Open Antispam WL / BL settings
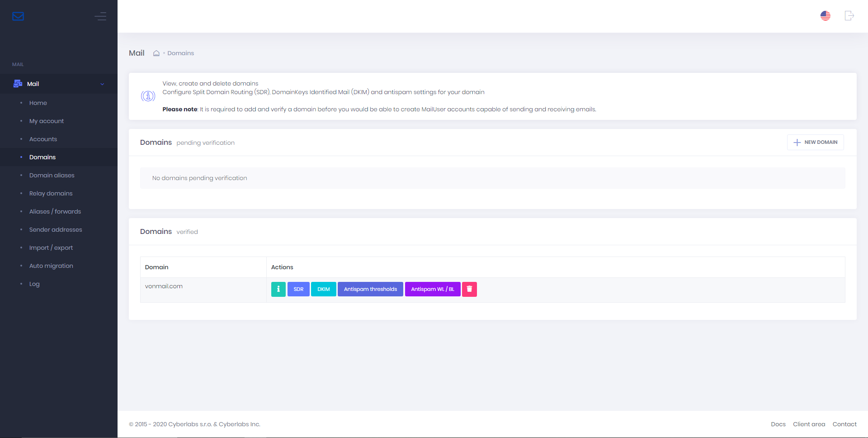 433,289
